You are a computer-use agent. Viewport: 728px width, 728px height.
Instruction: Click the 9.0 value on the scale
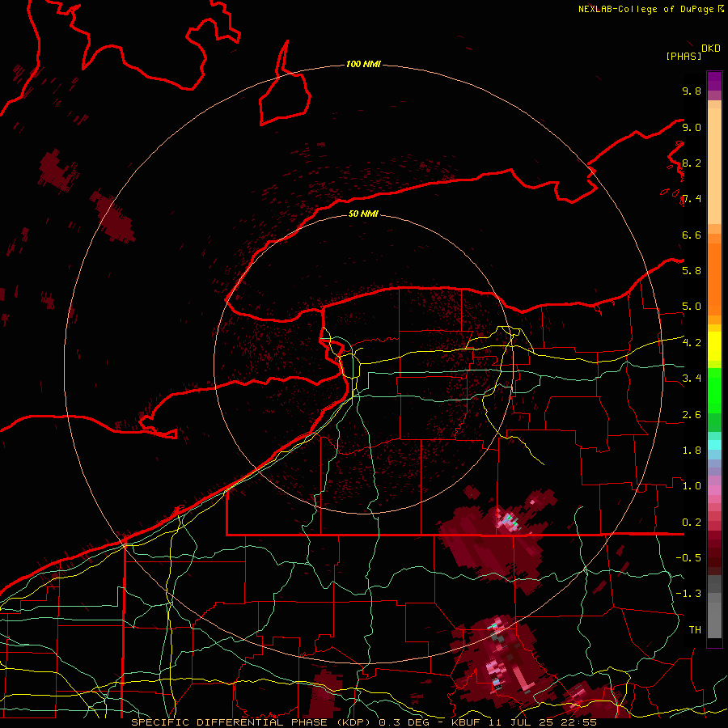click(692, 127)
